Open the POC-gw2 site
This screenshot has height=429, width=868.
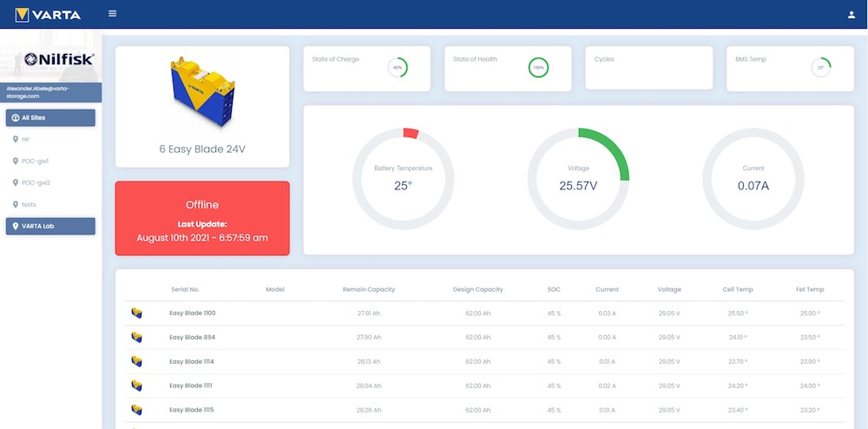tap(35, 182)
